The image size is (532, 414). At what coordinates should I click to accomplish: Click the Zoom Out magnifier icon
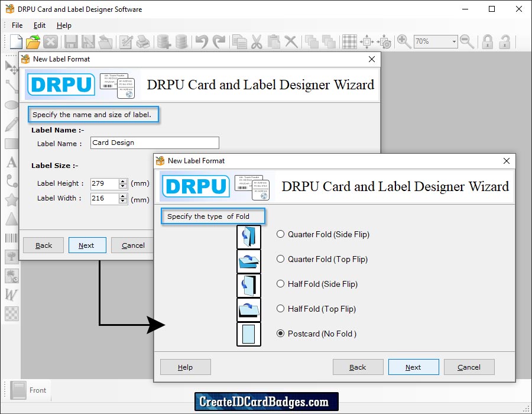pyautogui.click(x=467, y=42)
